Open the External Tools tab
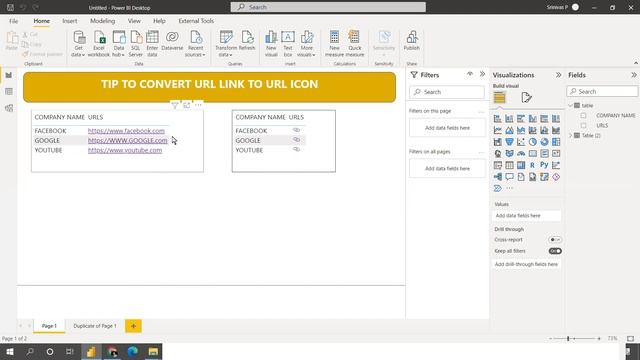The width and height of the screenshot is (640, 360). tap(196, 21)
